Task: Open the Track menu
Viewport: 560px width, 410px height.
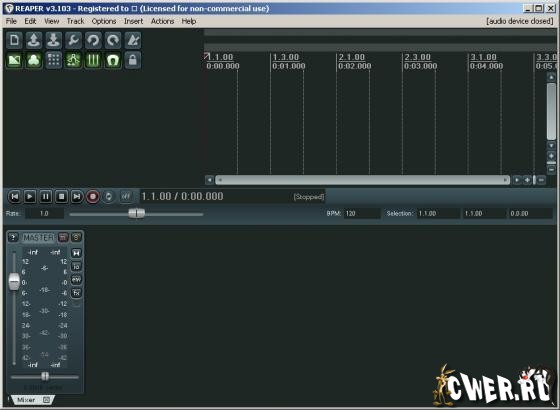Action: click(75, 21)
